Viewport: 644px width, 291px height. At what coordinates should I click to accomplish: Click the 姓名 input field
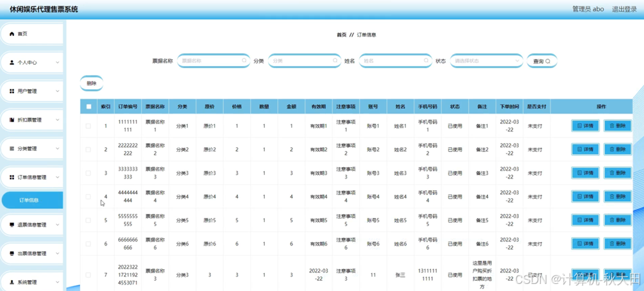pos(396,60)
